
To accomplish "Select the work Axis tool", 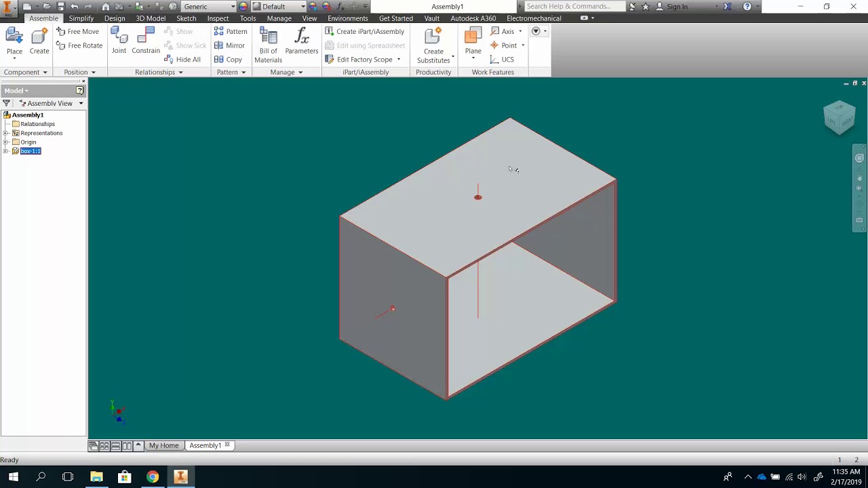I will click(502, 31).
